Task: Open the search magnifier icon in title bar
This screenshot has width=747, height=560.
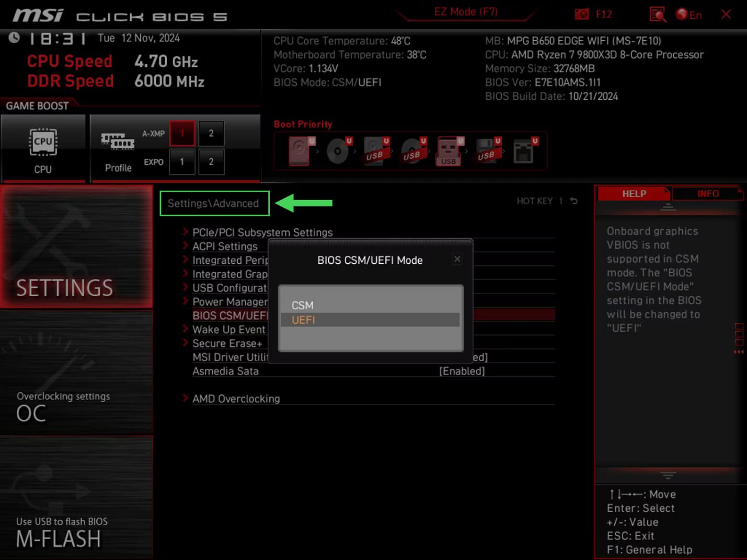Action: pos(658,14)
